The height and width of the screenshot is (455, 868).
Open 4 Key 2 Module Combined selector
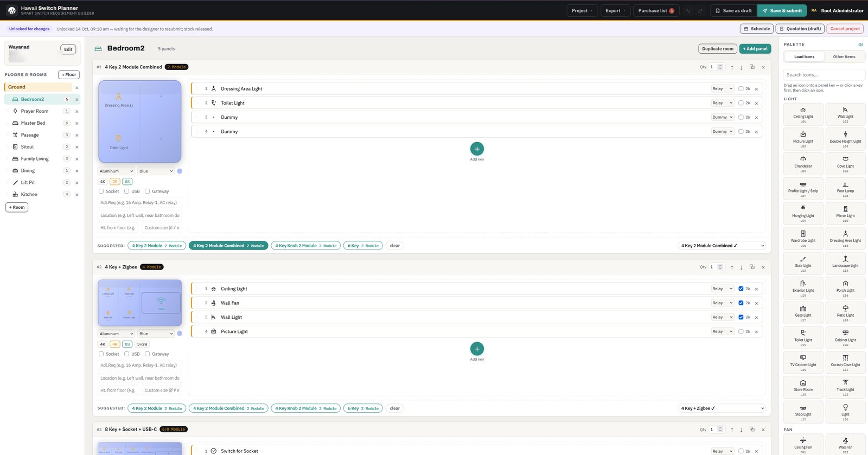(x=722, y=246)
